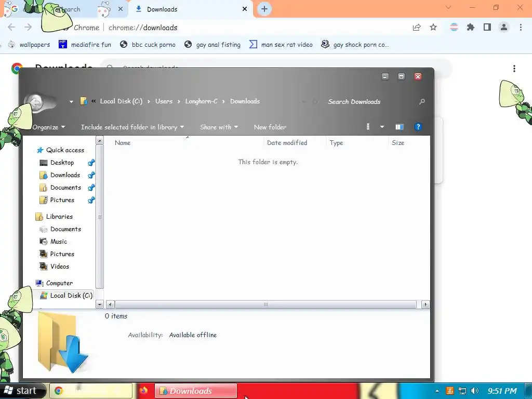532x399 pixels.
Task: Click the horizontal scrollbar thumb in file list
Action: [265, 304]
